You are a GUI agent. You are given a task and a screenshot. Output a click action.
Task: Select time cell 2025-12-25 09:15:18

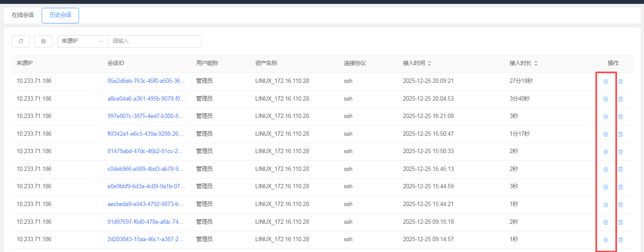[428, 222]
